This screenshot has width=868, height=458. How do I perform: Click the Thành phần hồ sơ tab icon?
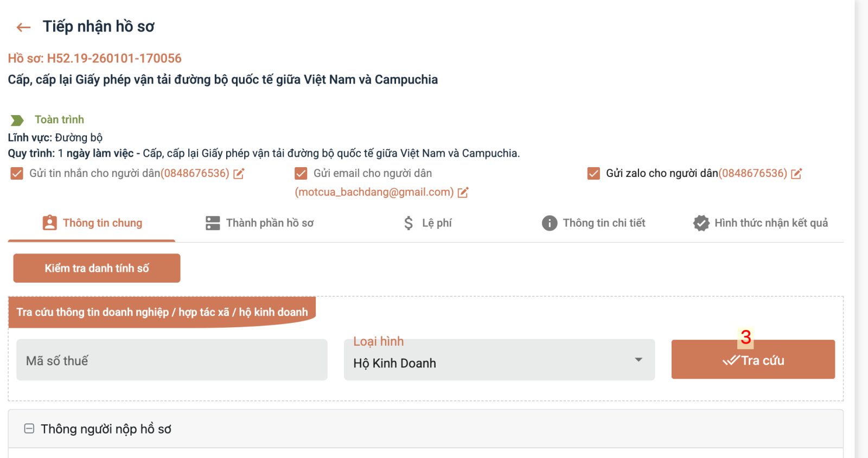(x=213, y=223)
